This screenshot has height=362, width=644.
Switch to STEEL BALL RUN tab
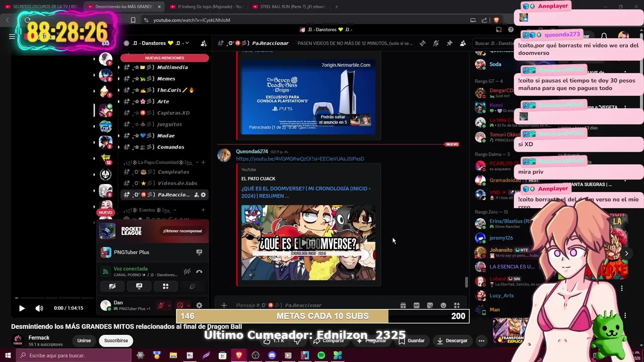[x=288, y=7]
